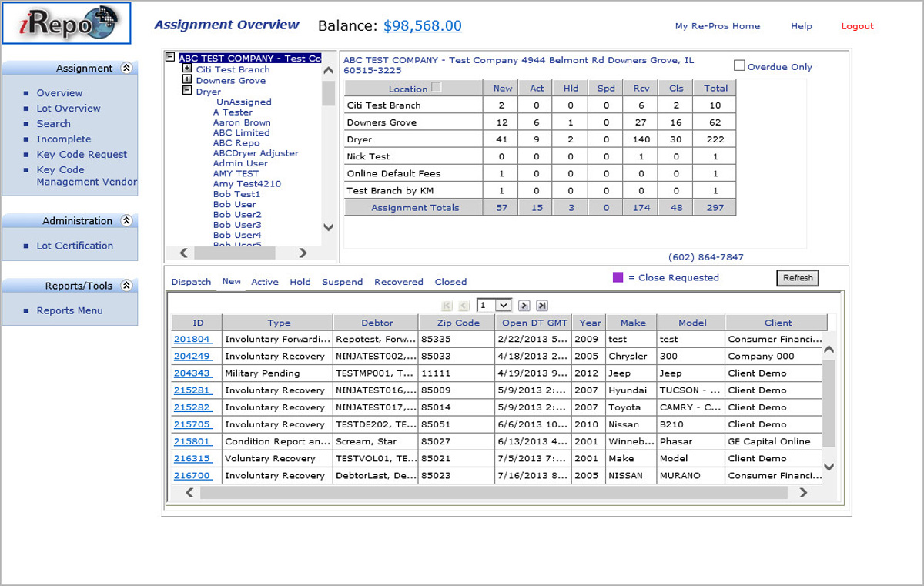This screenshot has height=586, width=924.
Task: Collapse the Dryer tree node
Action: (x=186, y=91)
